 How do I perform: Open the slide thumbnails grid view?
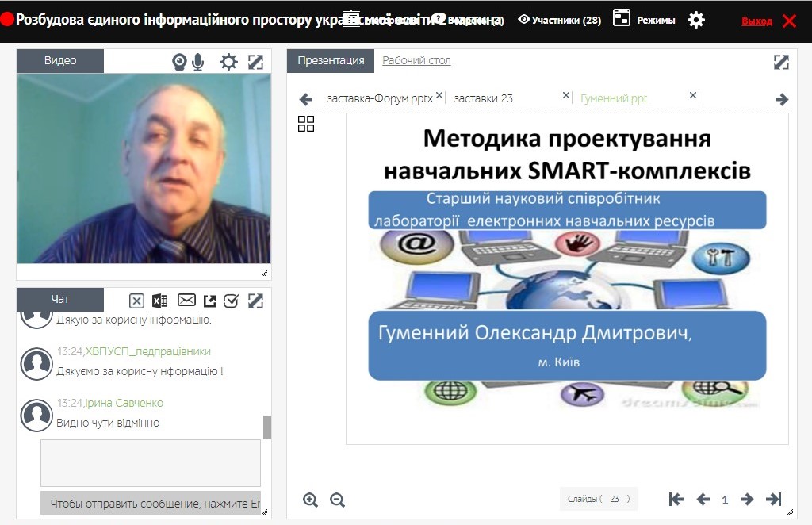[306, 124]
